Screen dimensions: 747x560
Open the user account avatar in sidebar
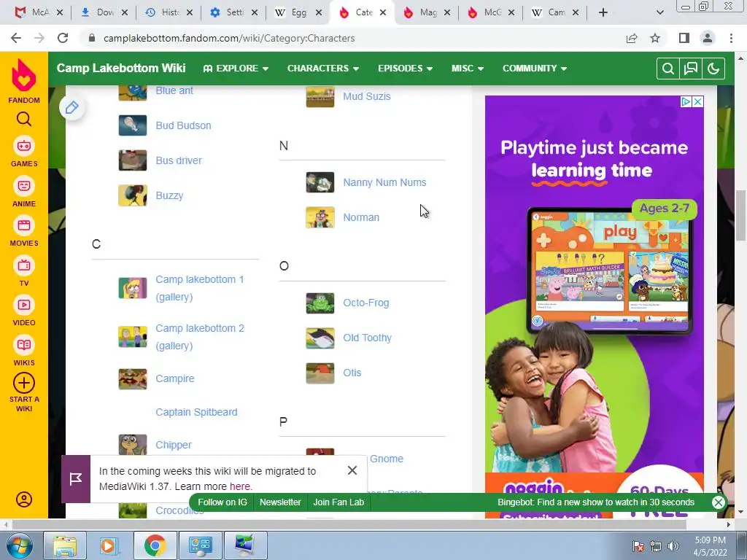tap(24, 499)
